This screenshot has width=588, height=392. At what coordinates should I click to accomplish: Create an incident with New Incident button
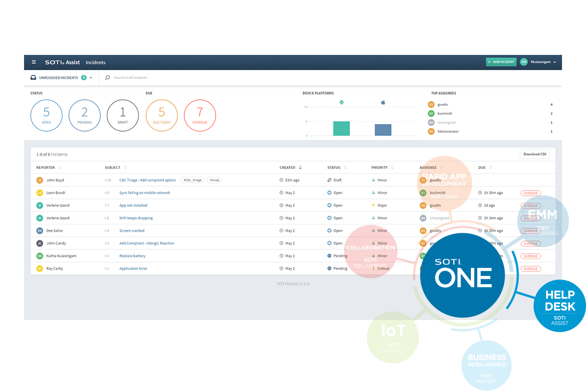[501, 62]
